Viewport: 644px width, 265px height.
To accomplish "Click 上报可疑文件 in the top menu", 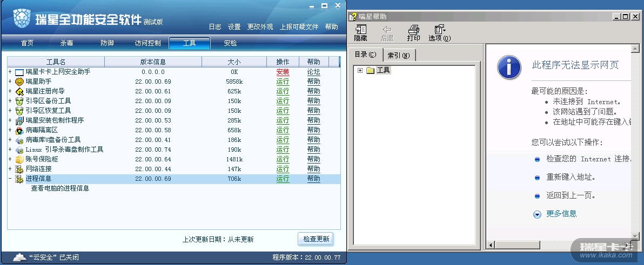I will [299, 26].
